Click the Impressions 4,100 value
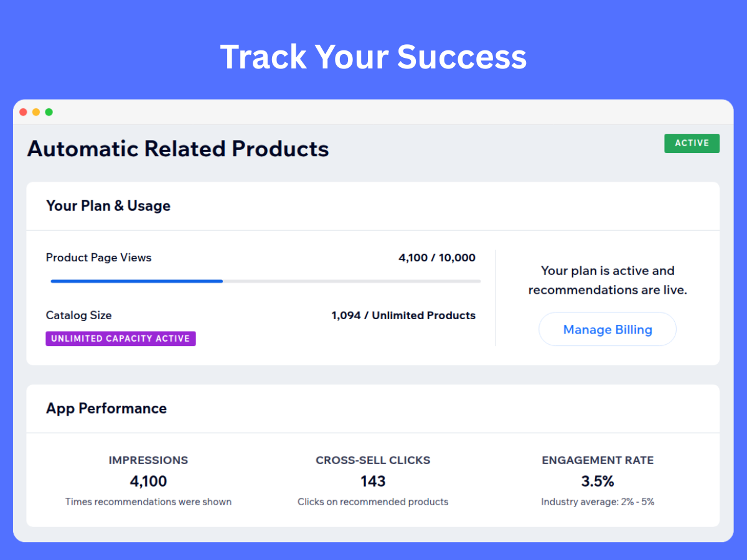The width and height of the screenshot is (747, 560). pyautogui.click(x=148, y=481)
